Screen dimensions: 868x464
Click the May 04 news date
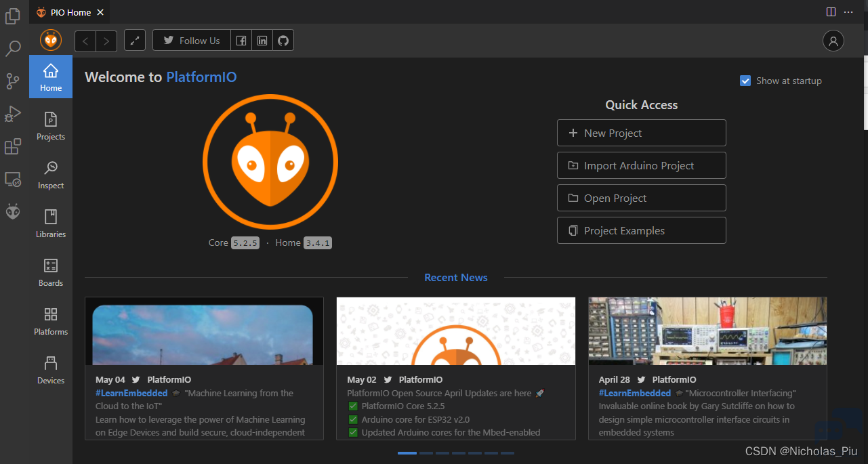110,380
